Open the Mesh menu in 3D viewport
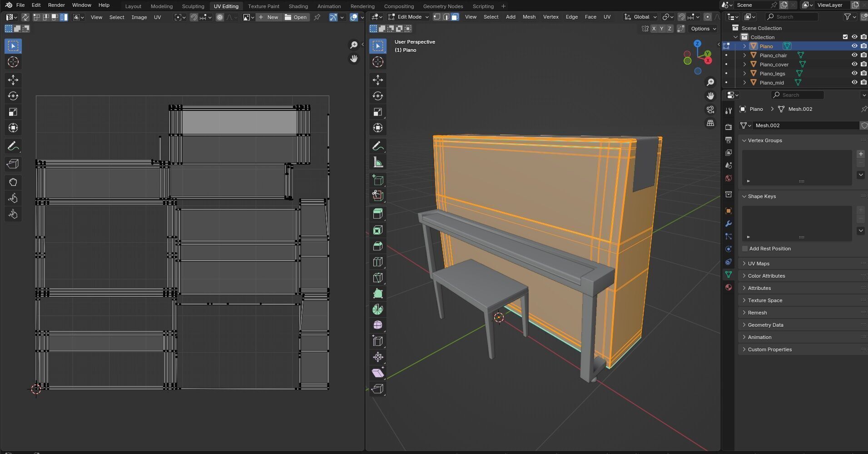 (x=529, y=17)
